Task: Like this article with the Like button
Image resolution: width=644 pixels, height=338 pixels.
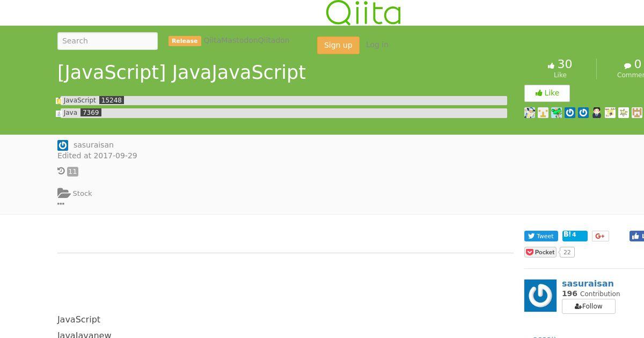Action: point(547,93)
